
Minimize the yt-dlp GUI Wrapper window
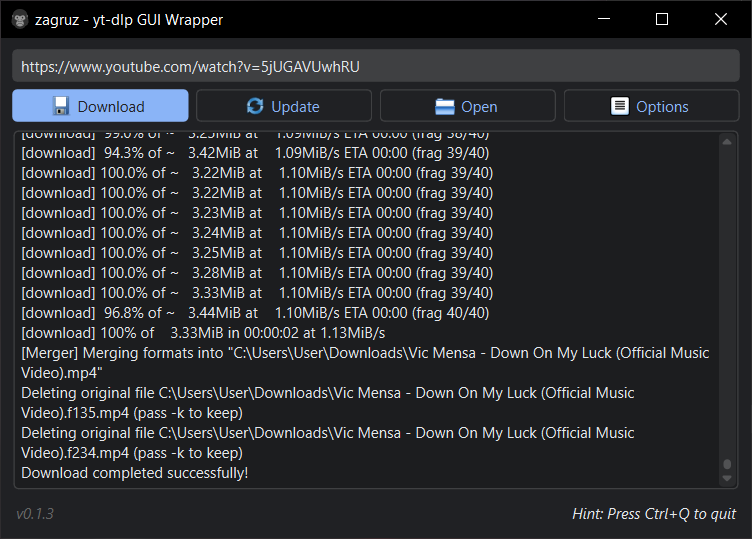coord(603,20)
